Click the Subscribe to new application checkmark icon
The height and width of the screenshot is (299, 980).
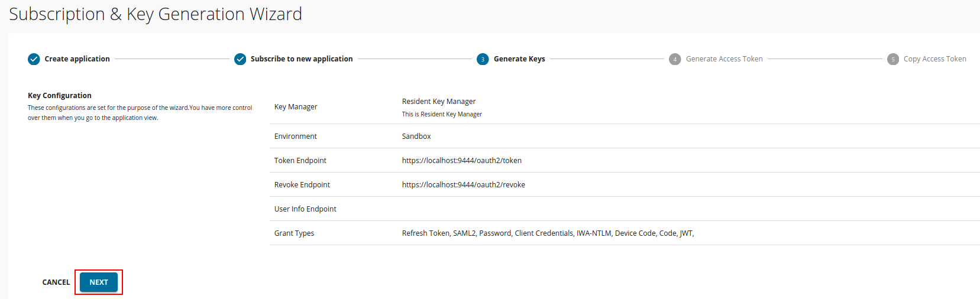pyautogui.click(x=240, y=59)
